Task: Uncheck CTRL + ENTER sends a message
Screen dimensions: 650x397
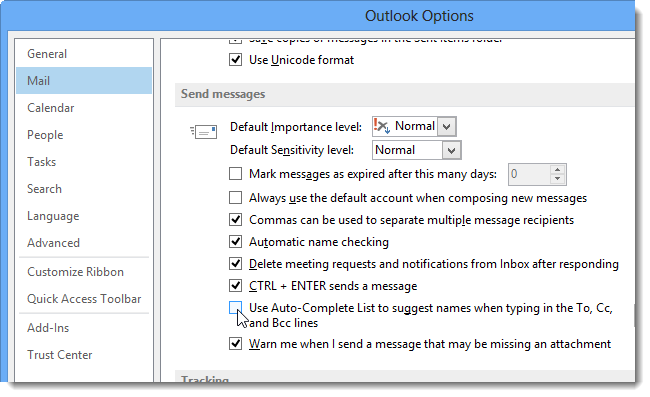Action: (x=235, y=286)
